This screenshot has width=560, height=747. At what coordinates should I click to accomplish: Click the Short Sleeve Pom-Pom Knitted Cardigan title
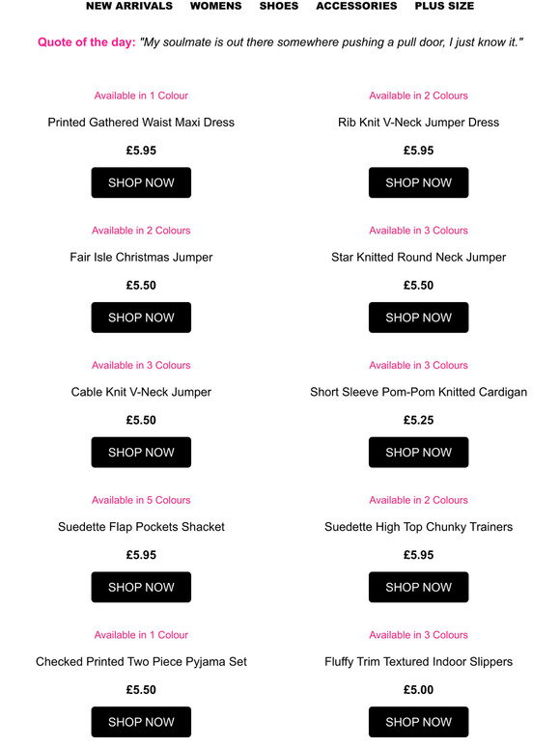418,392
